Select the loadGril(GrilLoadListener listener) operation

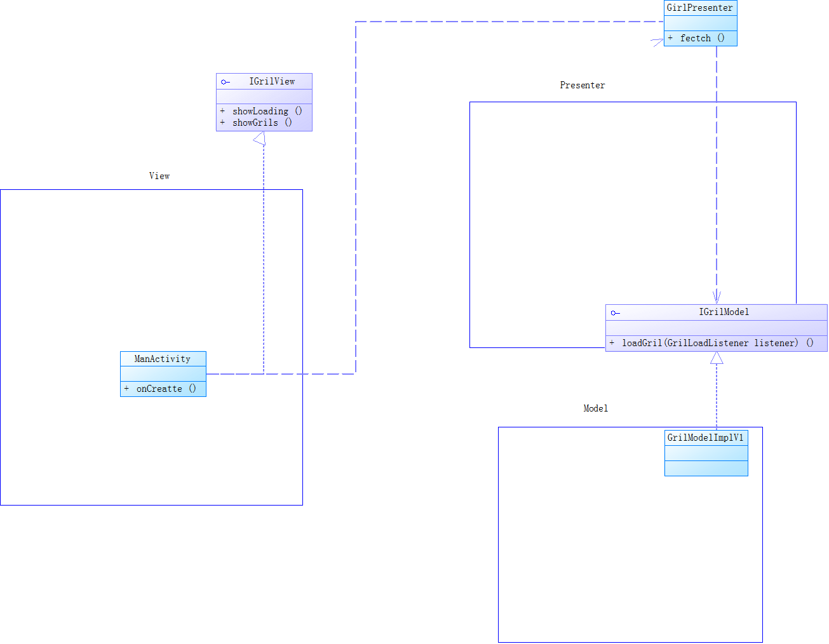(717, 343)
